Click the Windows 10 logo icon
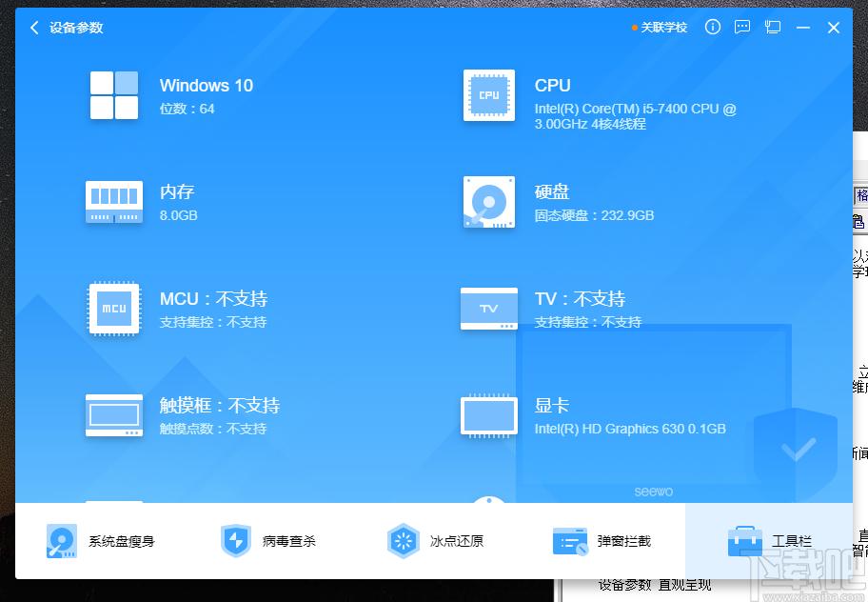The height and width of the screenshot is (602, 868). [x=114, y=94]
